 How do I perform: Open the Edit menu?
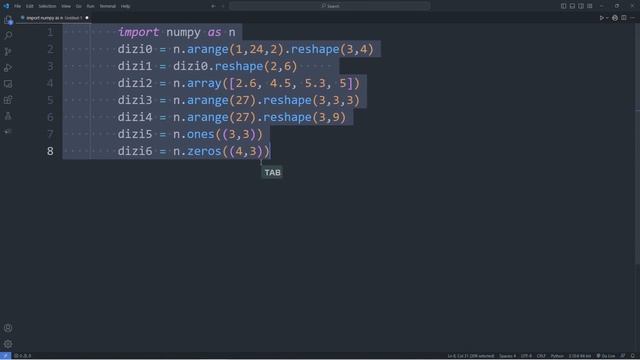click(29, 6)
